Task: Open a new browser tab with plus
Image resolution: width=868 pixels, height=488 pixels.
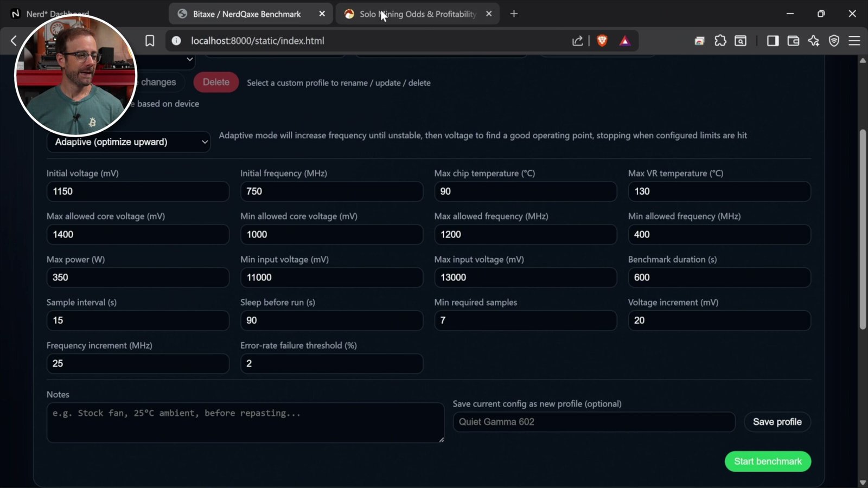Action: click(x=514, y=14)
